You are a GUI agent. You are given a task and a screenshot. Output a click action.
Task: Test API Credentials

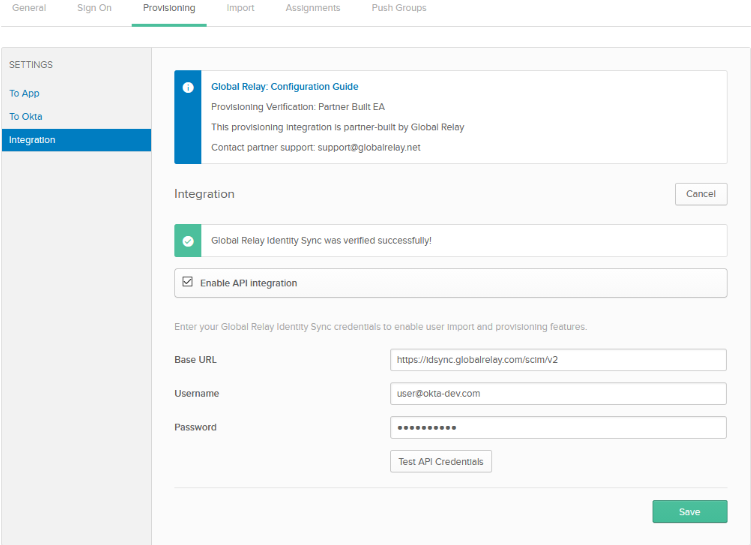441,462
